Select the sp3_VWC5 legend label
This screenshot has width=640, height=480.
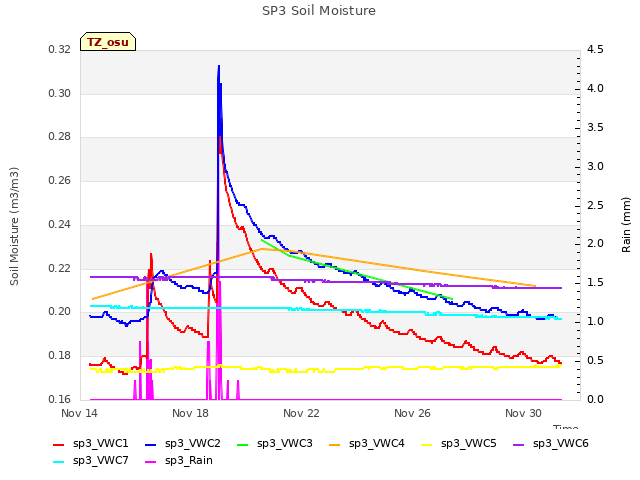click(x=469, y=444)
